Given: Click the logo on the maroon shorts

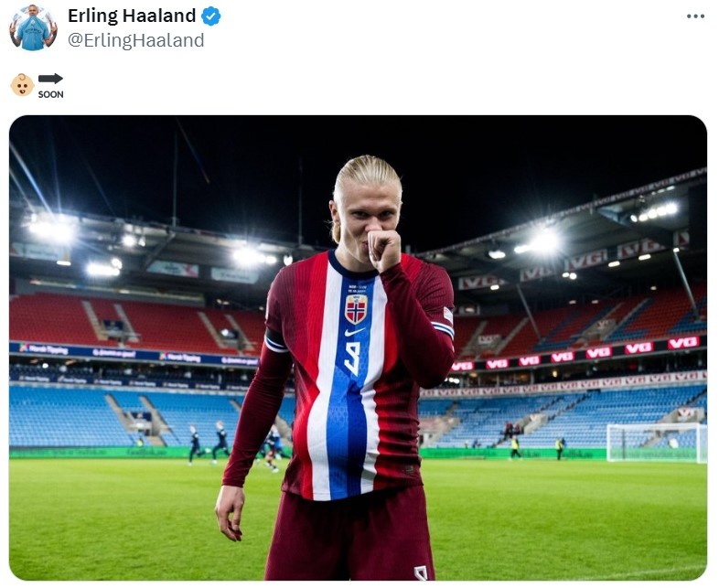Looking at the screenshot, I should pyautogui.click(x=421, y=572).
